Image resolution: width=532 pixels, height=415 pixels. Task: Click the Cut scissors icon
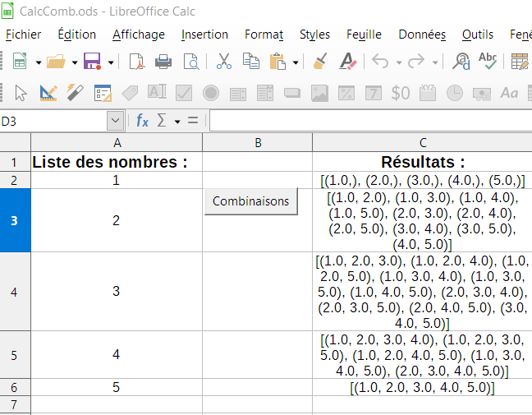point(223,62)
